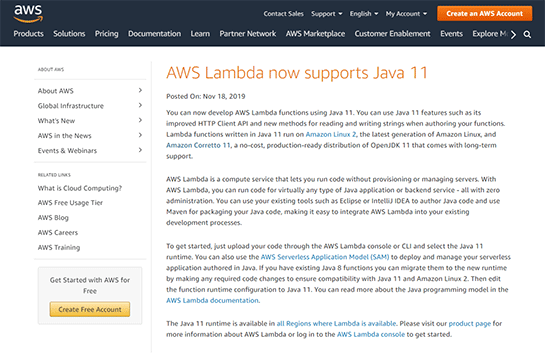
Task: Select Events & Webinars sidebar item
Action: (x=67, y=151)
